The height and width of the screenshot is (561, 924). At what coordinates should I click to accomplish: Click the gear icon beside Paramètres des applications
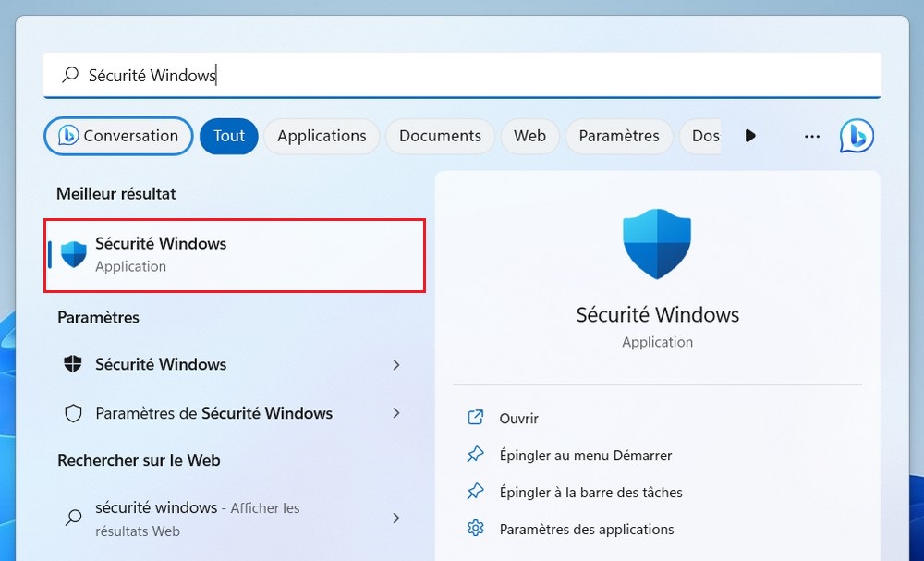(x=475, y=529)
